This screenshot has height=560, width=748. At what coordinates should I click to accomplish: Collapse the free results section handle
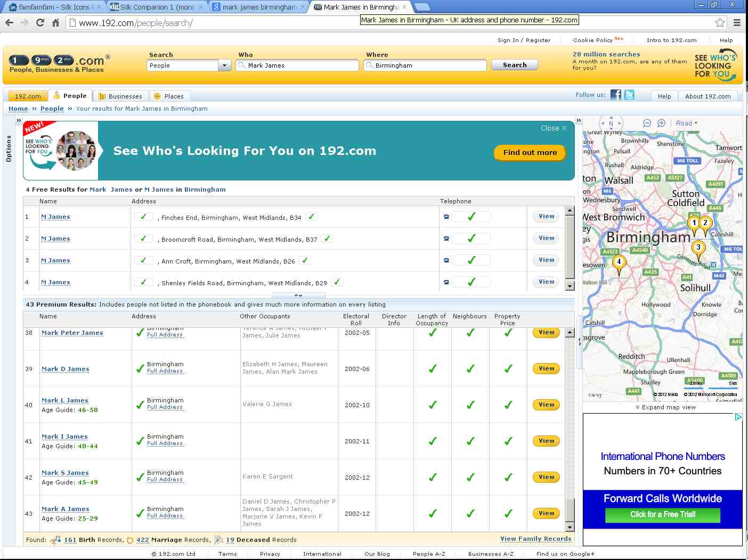click(x=298, y=295)
